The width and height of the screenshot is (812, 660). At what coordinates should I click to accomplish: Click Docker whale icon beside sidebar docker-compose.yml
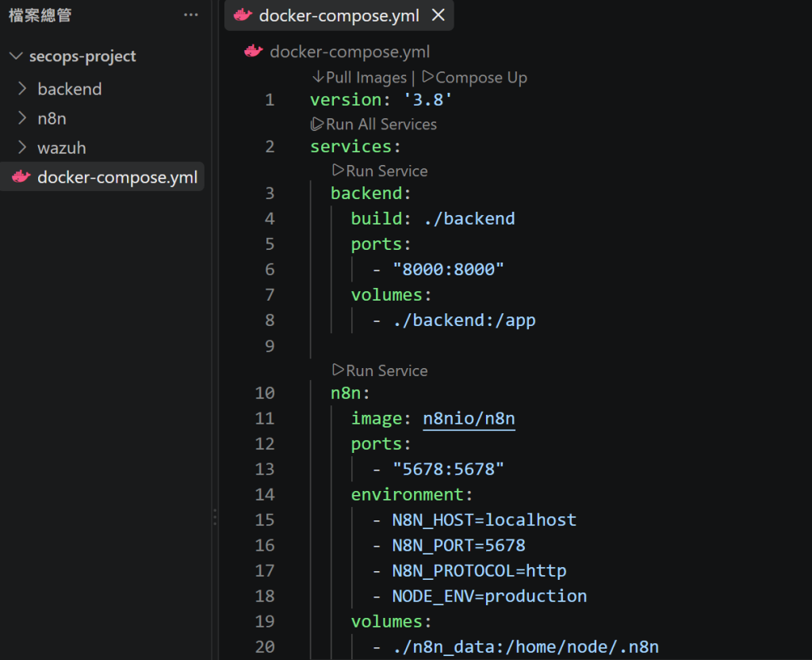click(x=21, y=177)
